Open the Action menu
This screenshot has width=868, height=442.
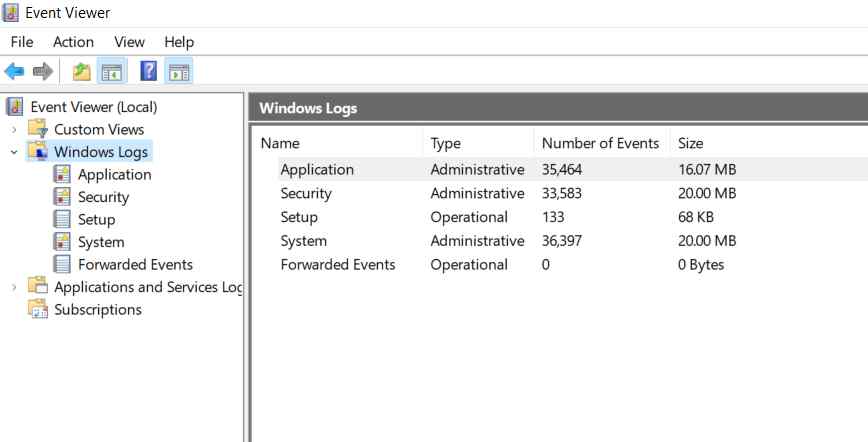73,42
